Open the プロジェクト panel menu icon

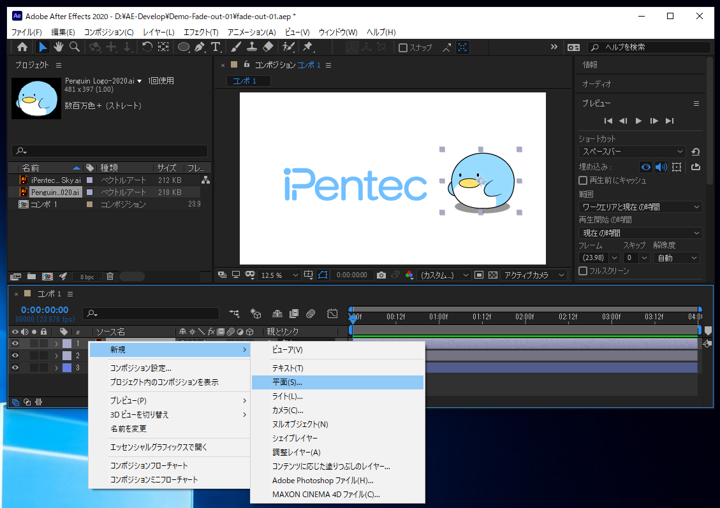(x=58, y=65)
